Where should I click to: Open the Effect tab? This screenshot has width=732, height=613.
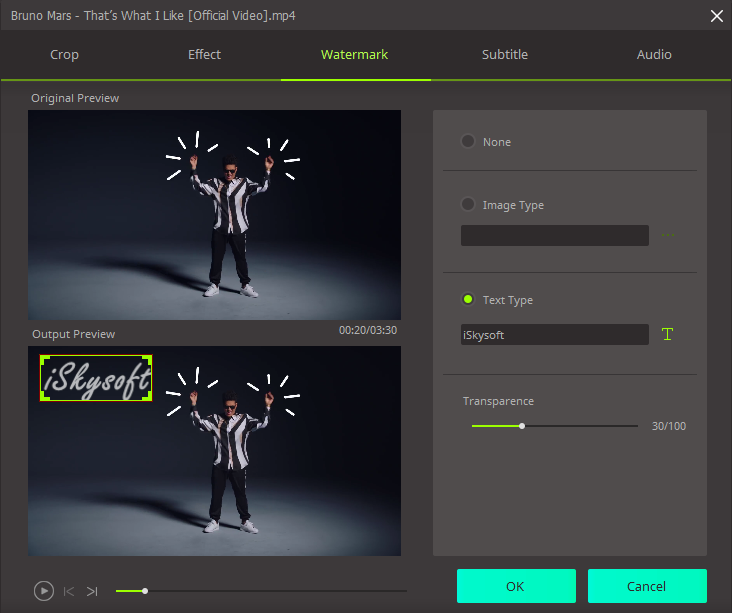[x=204, y=55]
